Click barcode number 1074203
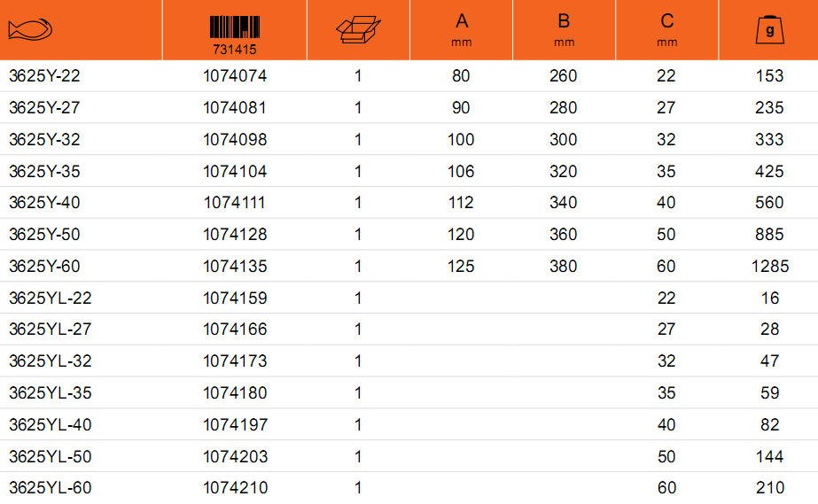818x504 pixels. pos(235,456)
